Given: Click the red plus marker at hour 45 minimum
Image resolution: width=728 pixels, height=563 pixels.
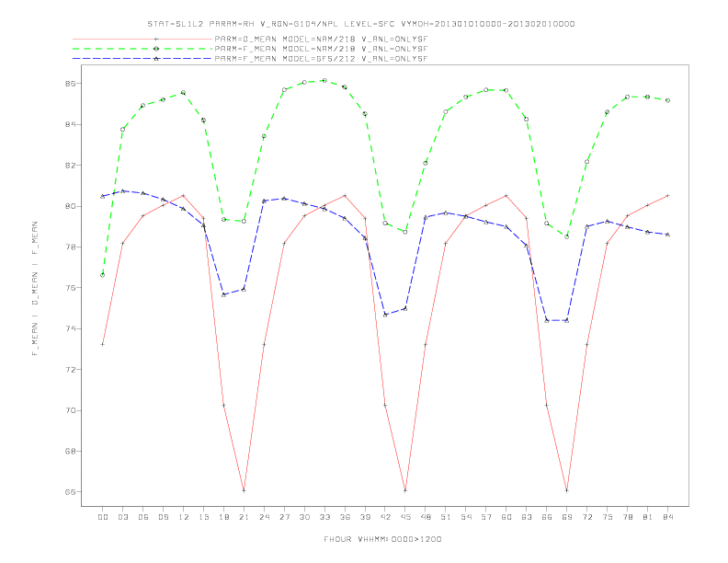Looking at the screenshot, I should pos(405,490).
